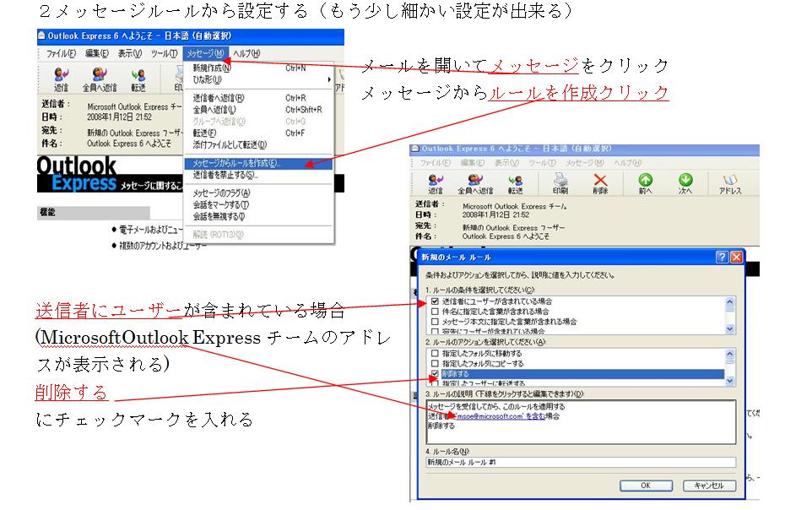Select メッセージのフラグ(A) menu entry
Screen dimensions: 812x510
(x=259, y=193)
